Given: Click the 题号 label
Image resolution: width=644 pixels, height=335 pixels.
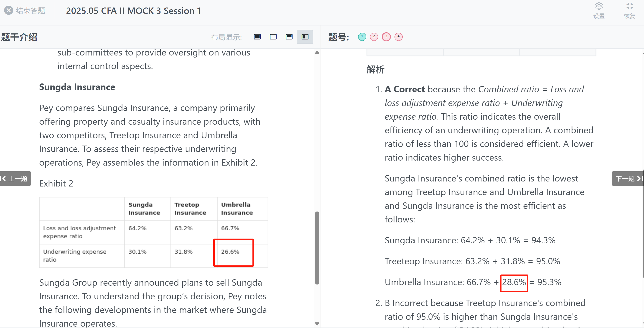Looking at the screenshot, I should click(339, 37).
